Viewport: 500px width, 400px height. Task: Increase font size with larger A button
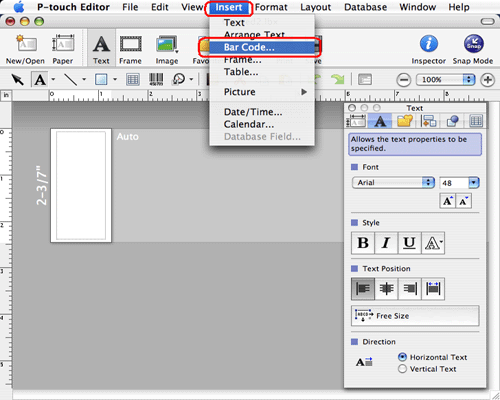point(447,201)
